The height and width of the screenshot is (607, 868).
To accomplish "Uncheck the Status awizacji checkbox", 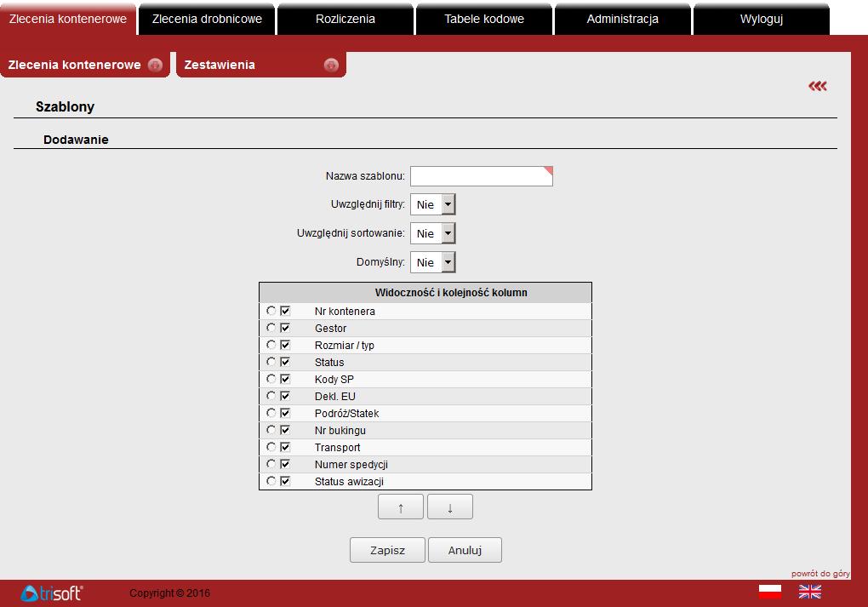I will click(285, 481).
